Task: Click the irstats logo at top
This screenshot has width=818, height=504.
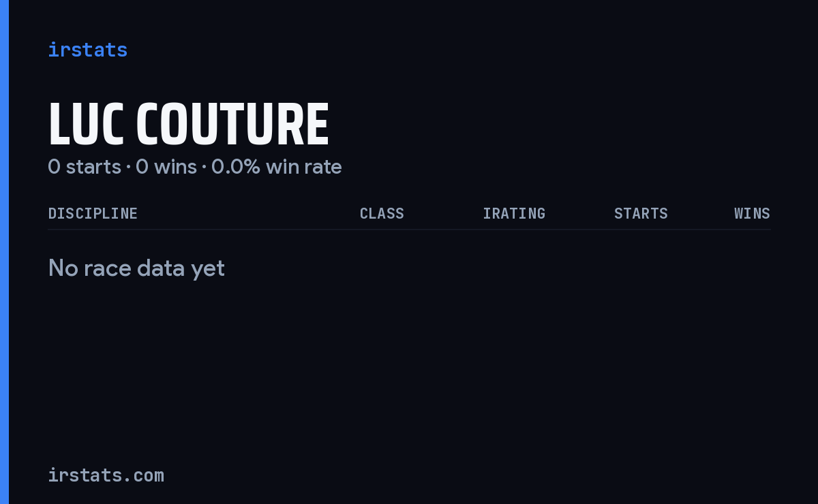Action: [87, 50]
